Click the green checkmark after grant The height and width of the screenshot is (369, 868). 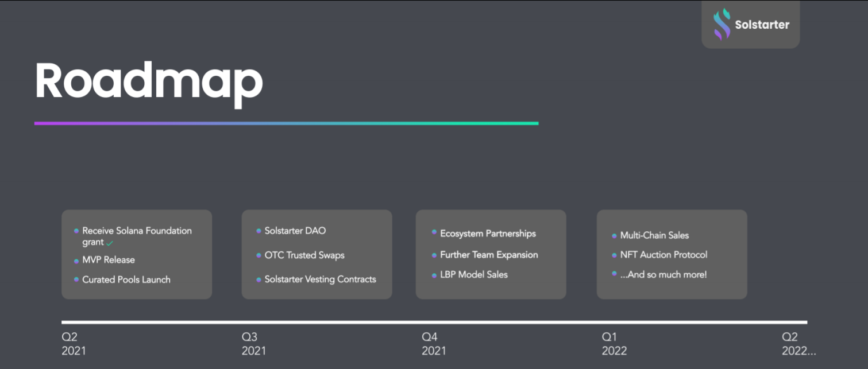pyautogui.click(x=110, y=243)
